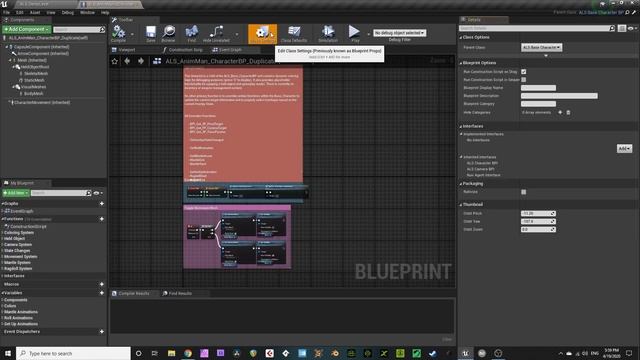Open the taskbar notification center icon
This screenshot has width=640, height=360.
629,353
